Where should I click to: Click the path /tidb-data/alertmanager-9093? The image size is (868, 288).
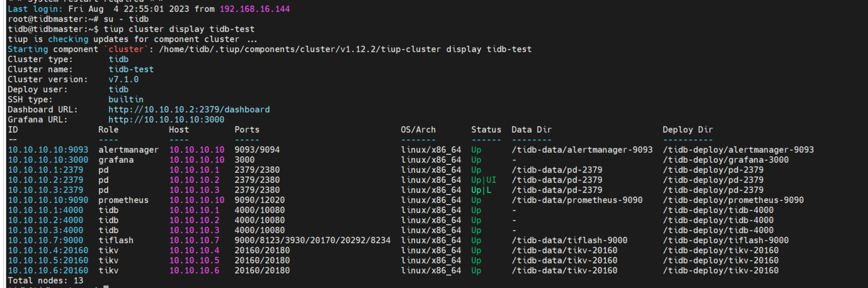pos(582,150)
